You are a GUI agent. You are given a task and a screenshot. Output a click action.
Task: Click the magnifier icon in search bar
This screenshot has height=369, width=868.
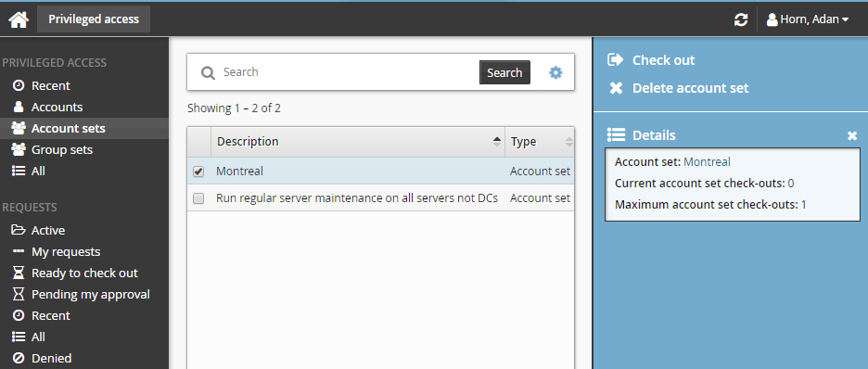click(x=208, y=72)
